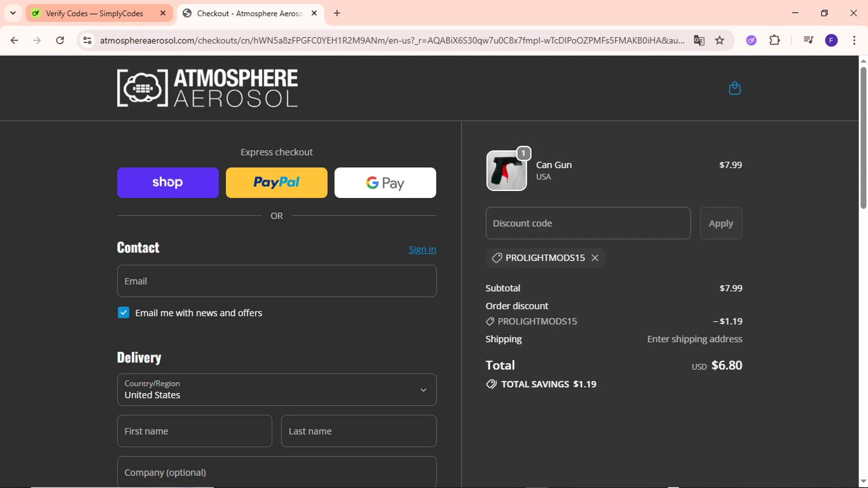Click the scrollbar down arrow
Viewport: 868px width, 488px height.
tap(863, 482)
